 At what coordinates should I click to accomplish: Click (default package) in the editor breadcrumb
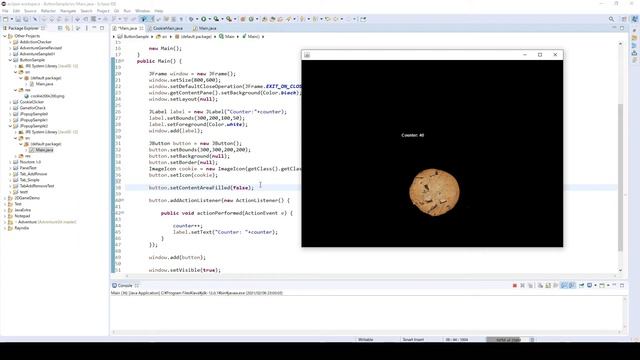coord(196,37)
